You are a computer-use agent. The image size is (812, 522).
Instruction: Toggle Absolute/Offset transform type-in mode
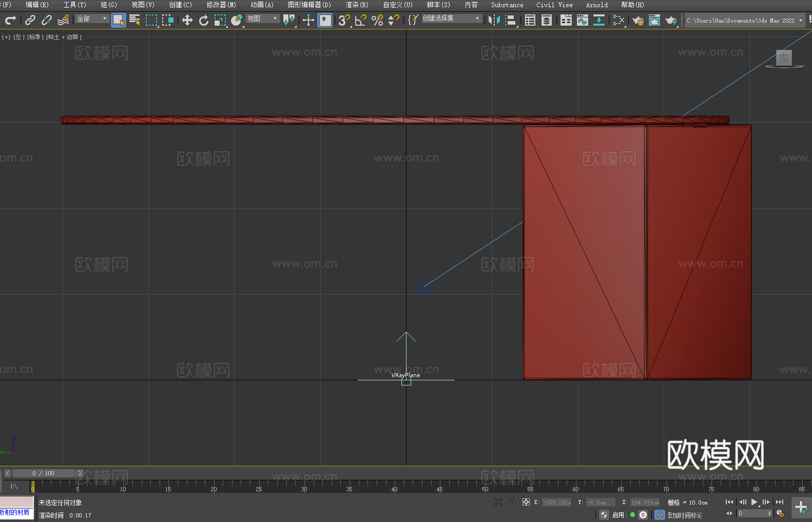pos(526,502)
